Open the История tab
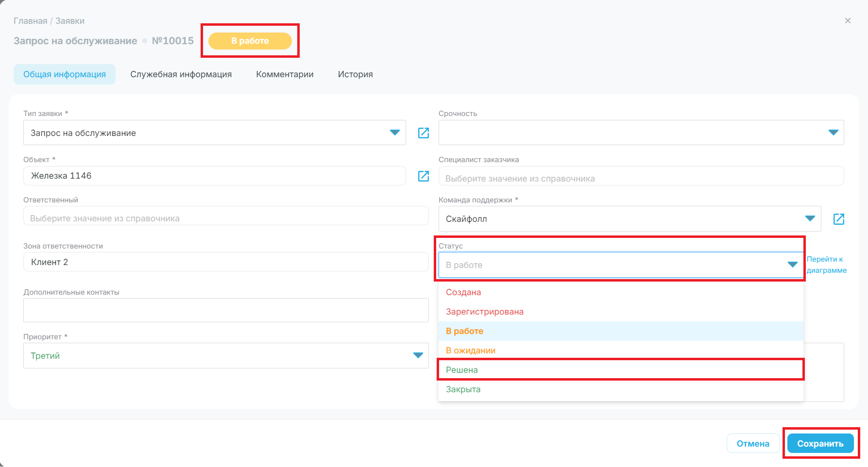 (x=355, y=74)
